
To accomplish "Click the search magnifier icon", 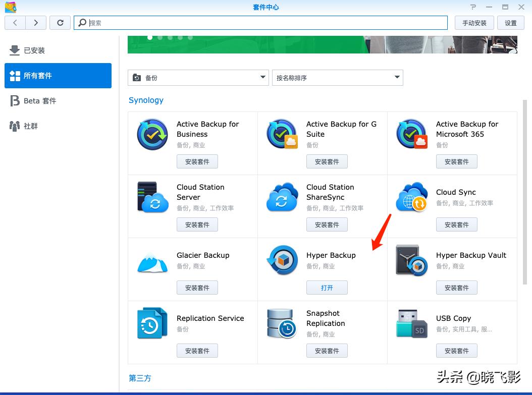I will 82,23.
